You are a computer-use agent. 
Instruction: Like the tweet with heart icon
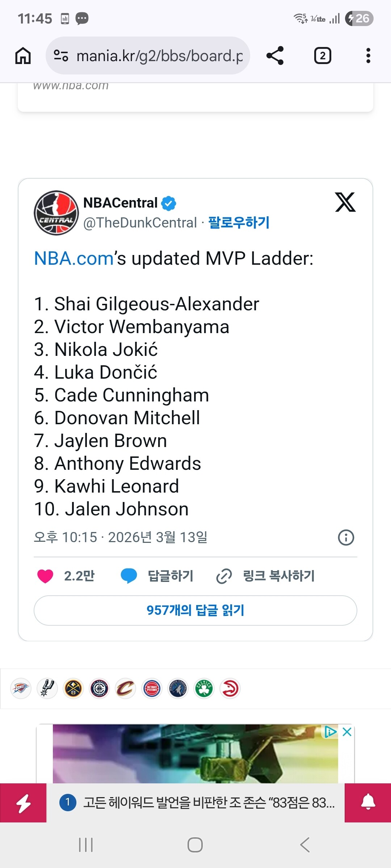pos(45,576)
